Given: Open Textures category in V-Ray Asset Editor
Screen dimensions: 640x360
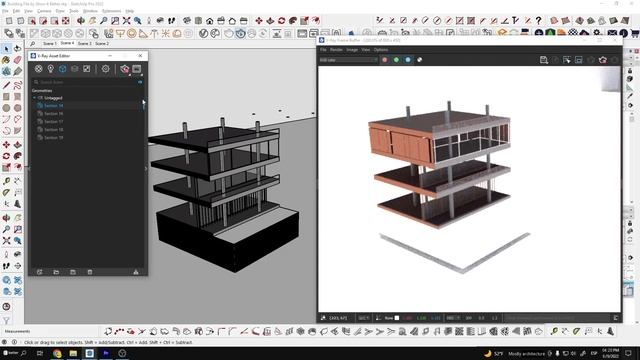Looking at the screenshot, I should tap(87, 69).
